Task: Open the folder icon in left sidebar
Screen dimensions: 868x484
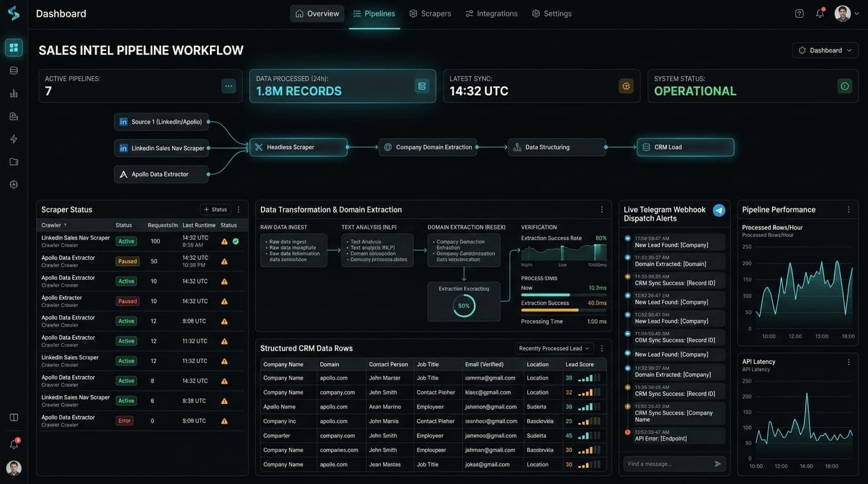Action: 14,162
